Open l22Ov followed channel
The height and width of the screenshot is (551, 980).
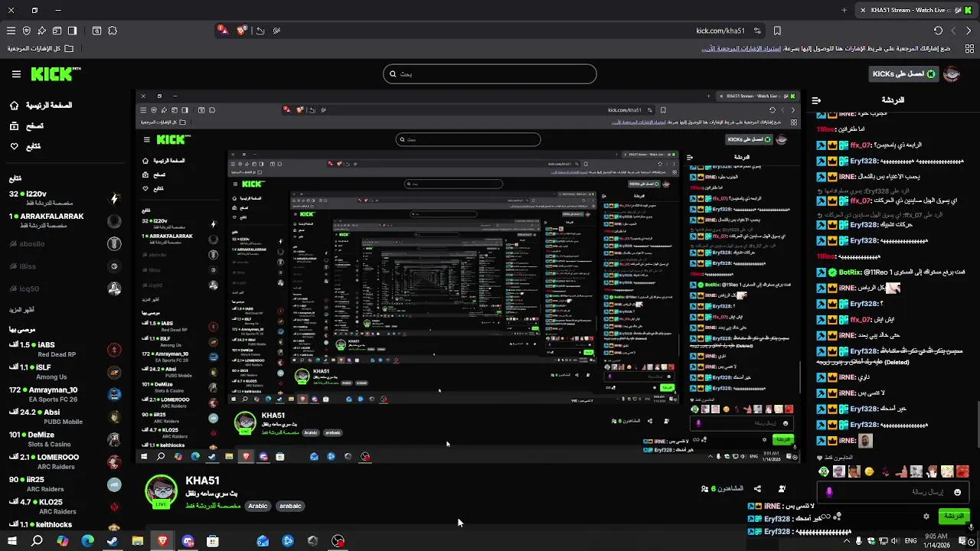pyautogui.click(x=65, y=199)
